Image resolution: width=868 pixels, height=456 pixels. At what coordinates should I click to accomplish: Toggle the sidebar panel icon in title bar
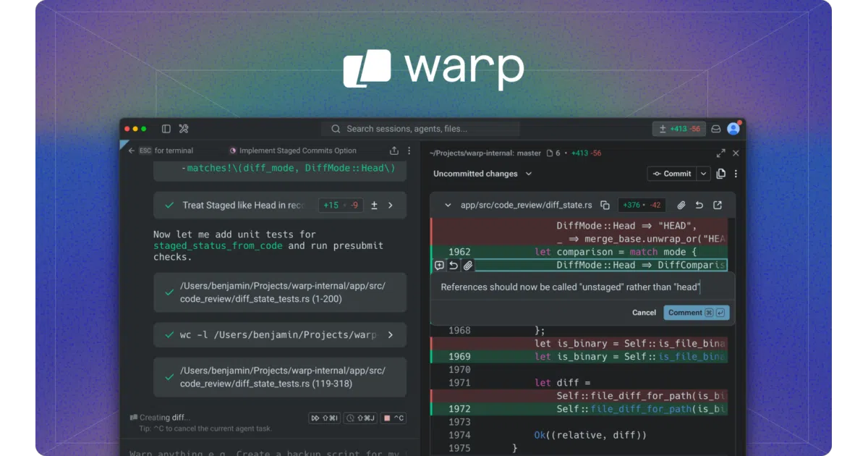pos(166,129)
